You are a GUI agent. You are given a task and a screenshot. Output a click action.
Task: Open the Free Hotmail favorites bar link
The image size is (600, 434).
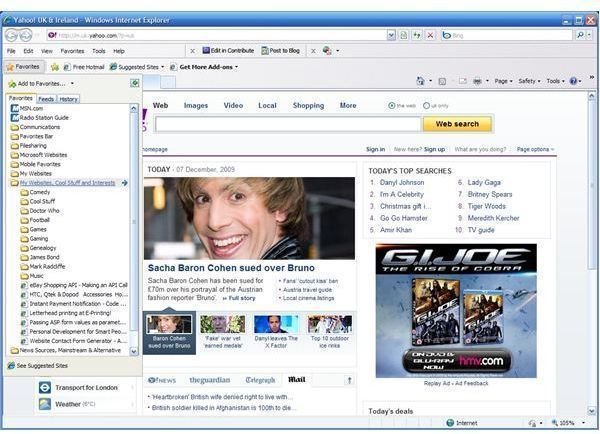click(84, 67)
